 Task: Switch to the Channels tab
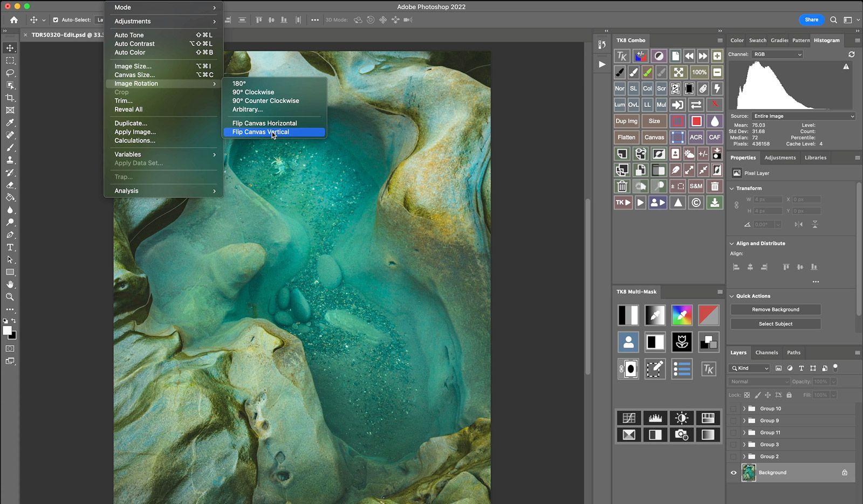766,353
